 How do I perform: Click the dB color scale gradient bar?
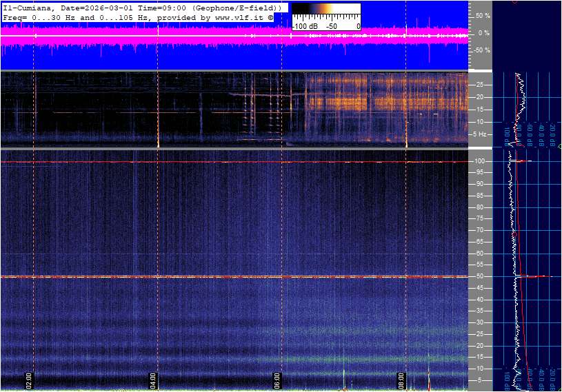[325, 12]
